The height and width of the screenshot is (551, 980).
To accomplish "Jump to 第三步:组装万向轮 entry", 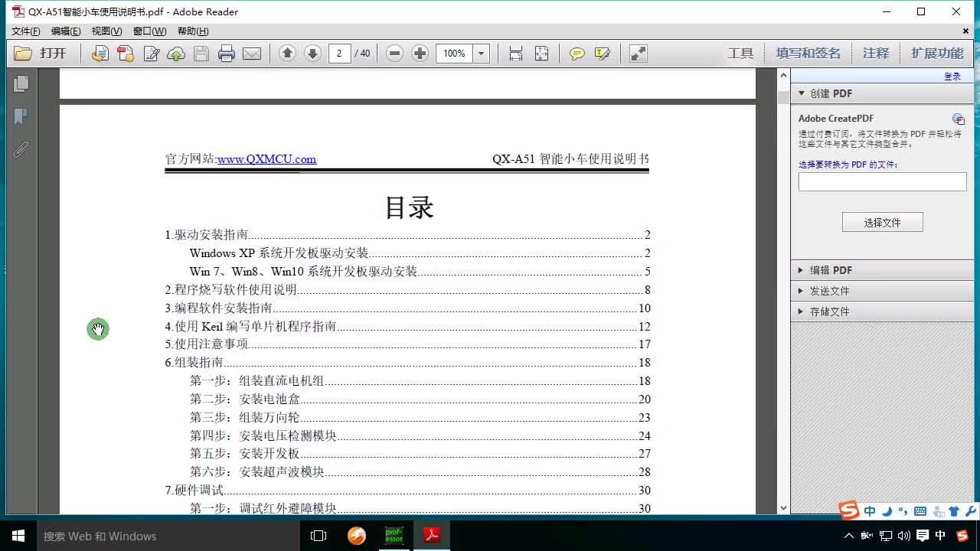I will pos(420,418).
